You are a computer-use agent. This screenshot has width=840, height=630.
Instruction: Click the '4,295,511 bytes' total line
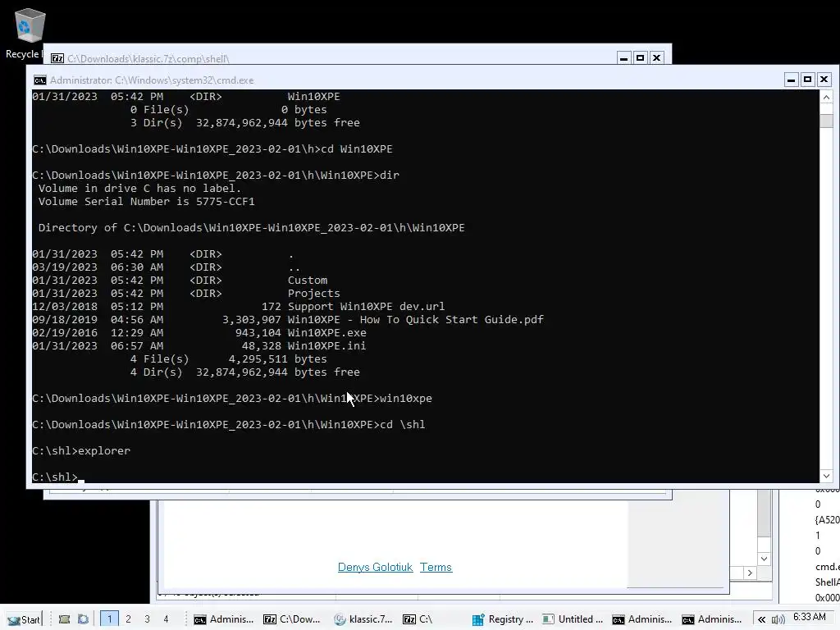277,359
